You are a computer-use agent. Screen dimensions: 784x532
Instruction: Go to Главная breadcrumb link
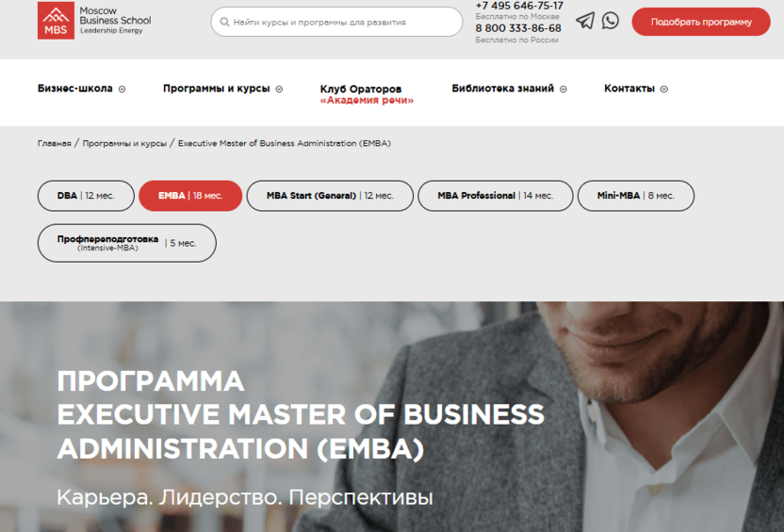tap(55, 143)
